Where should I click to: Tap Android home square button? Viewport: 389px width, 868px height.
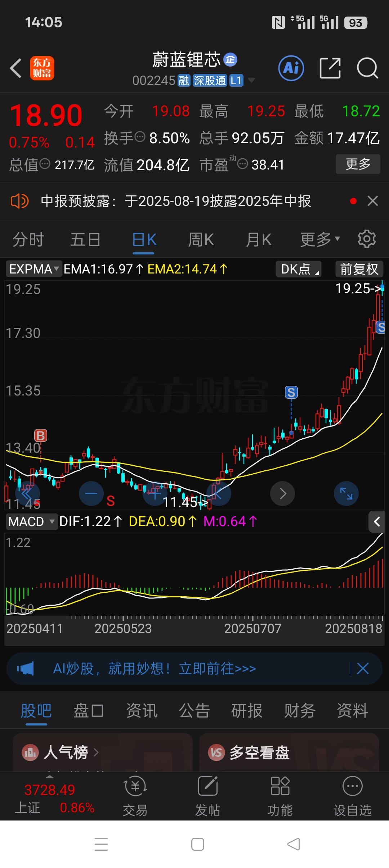pyautogui.click(x=198, y=844)
